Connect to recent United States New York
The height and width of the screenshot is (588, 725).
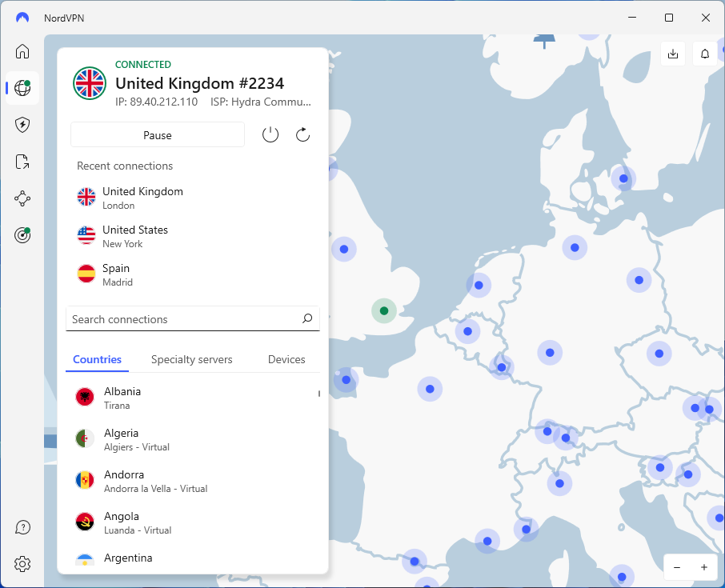click(x=192, y=236)
